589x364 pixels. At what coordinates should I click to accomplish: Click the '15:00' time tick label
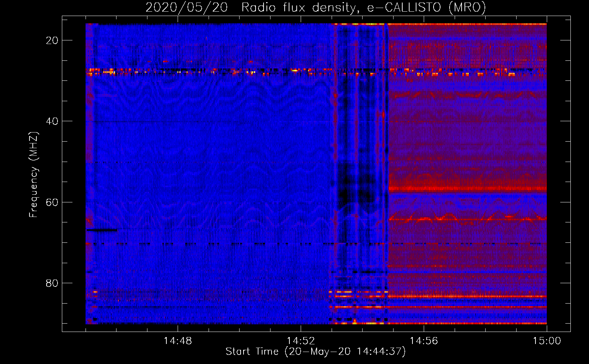[x=547, y=341]
